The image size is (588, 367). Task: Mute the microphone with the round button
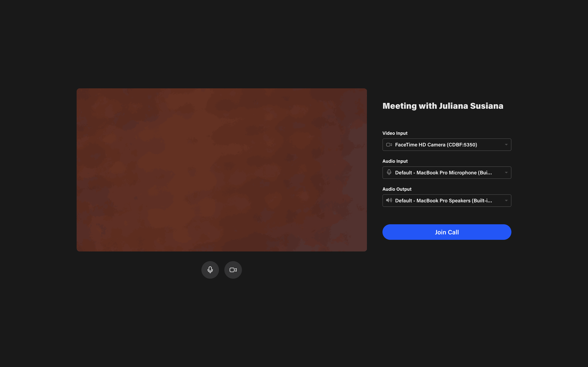(210, 270)
